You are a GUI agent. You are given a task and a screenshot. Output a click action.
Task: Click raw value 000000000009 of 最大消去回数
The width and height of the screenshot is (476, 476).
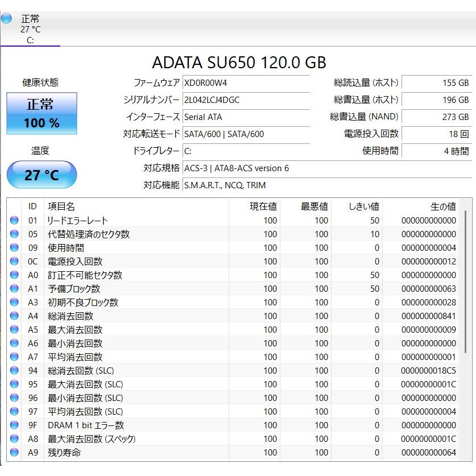click(429, 330)
